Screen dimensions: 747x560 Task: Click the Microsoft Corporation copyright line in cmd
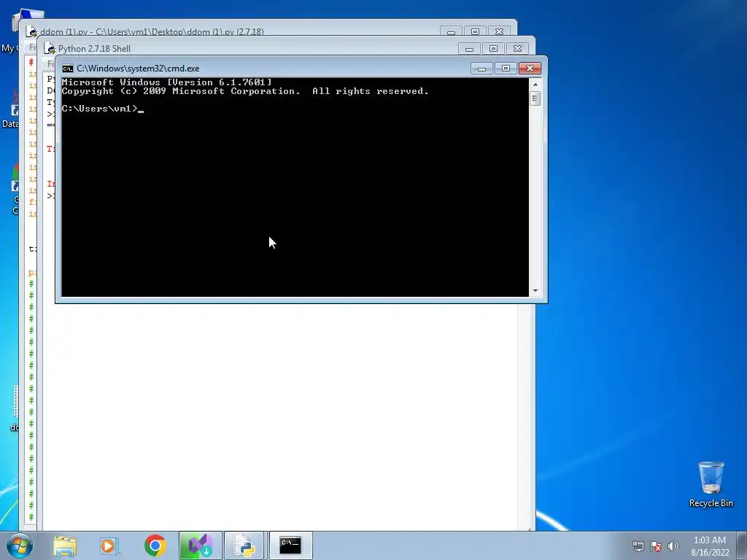(245, 91)
